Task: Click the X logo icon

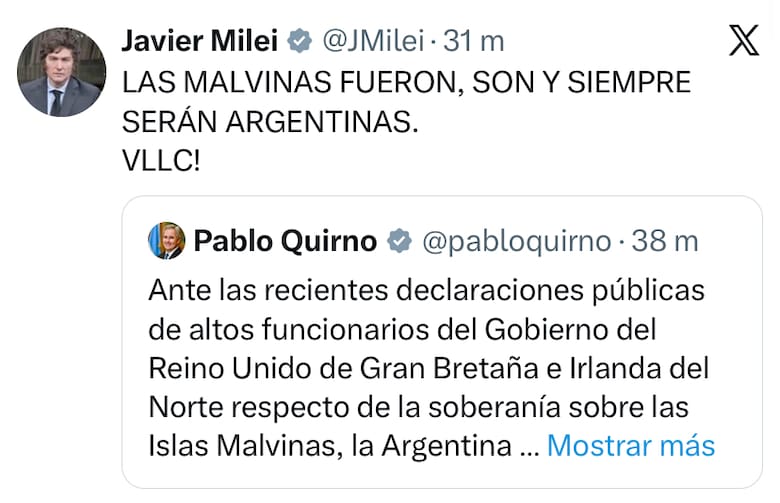Action: [744, 42]
